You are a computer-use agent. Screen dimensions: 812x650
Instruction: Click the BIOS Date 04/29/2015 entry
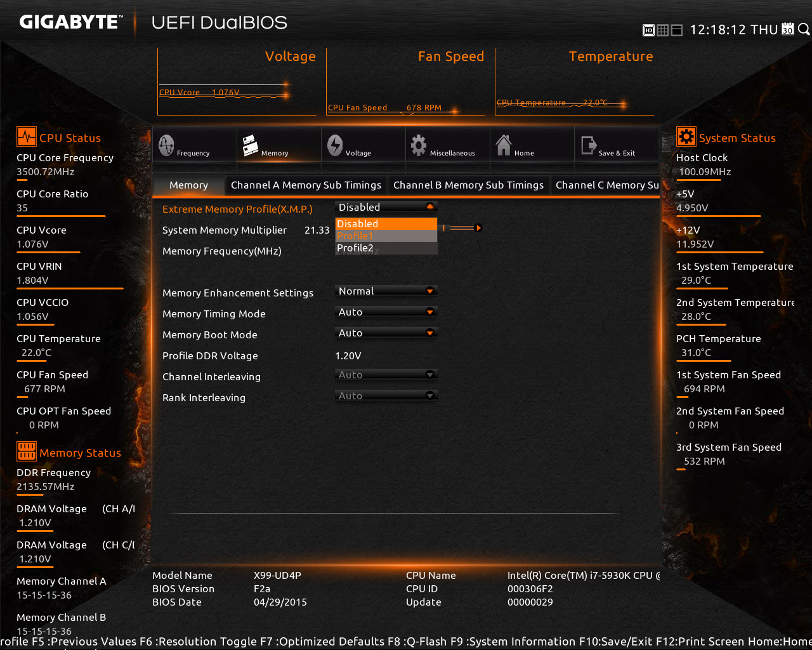pyautogui.click(x=230, y=602)
